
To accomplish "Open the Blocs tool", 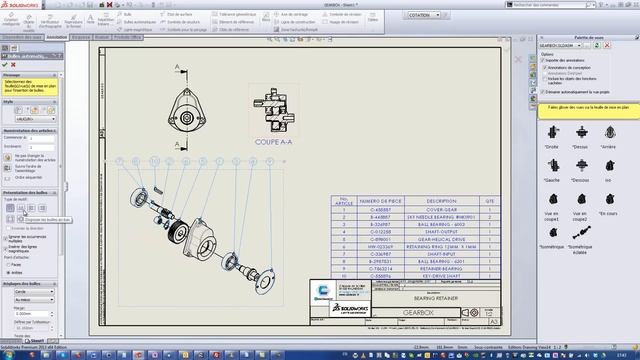I will click(x=266, y=17).
